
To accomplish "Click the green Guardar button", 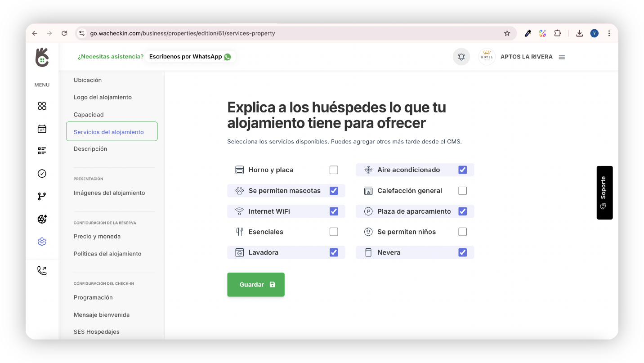I will 255,285.
